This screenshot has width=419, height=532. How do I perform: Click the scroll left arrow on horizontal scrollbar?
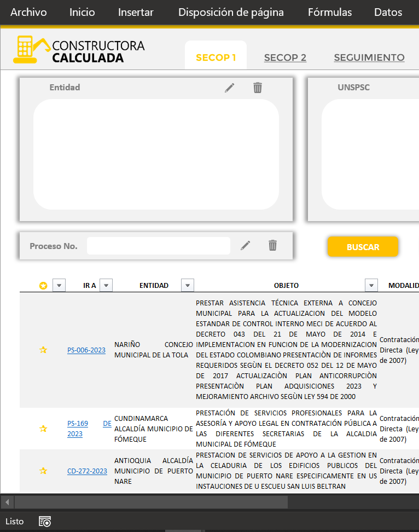pos(7,502)
